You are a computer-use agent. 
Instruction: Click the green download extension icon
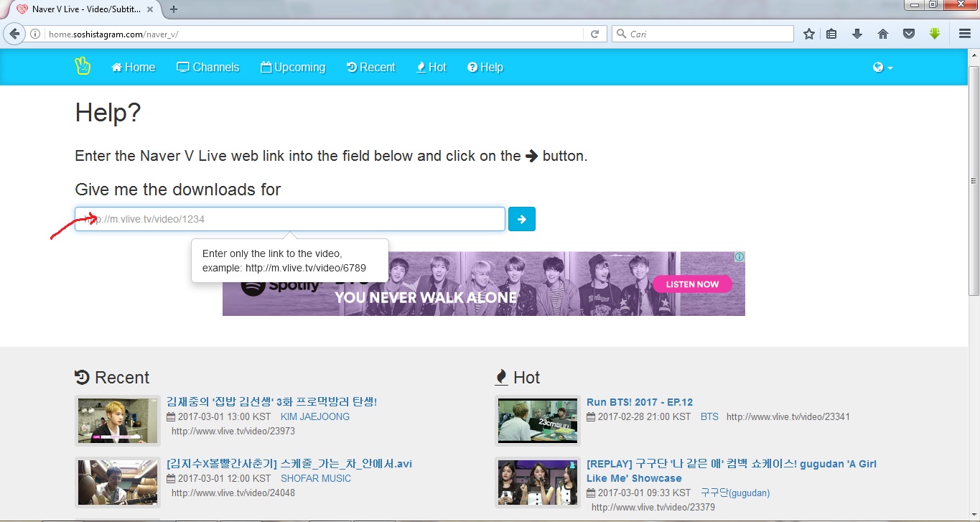pos(934,34)
